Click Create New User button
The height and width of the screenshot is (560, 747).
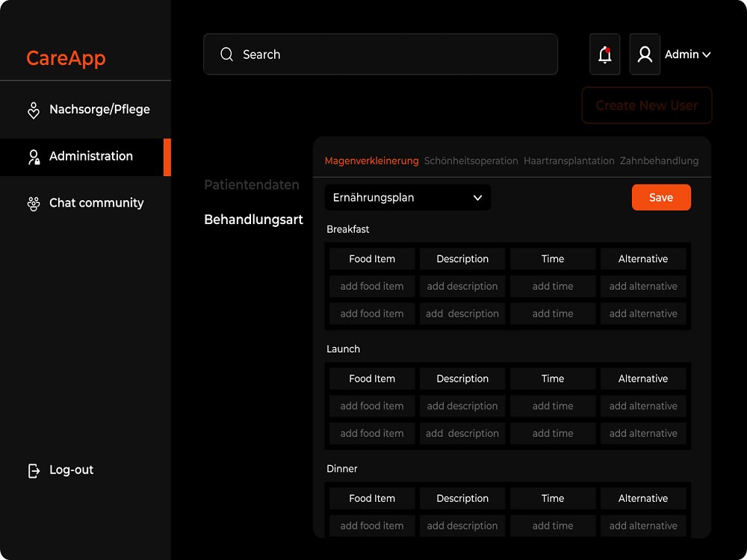pos(646,105)
